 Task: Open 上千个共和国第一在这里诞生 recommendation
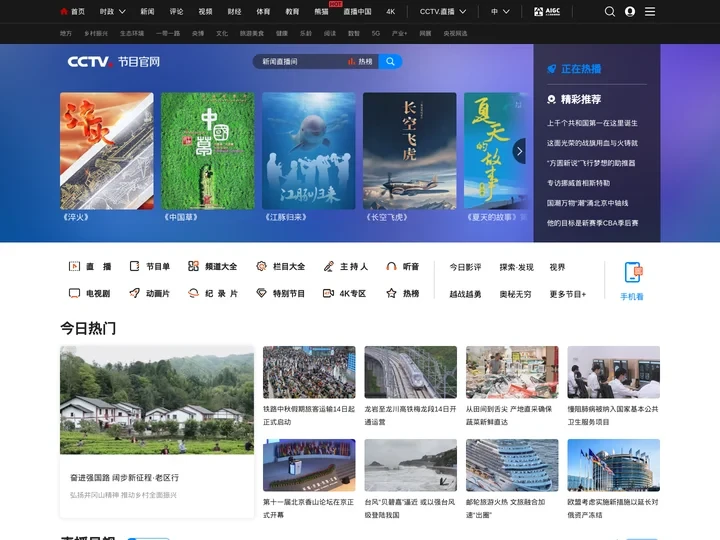pyautogui.click(x=592, y=123)
